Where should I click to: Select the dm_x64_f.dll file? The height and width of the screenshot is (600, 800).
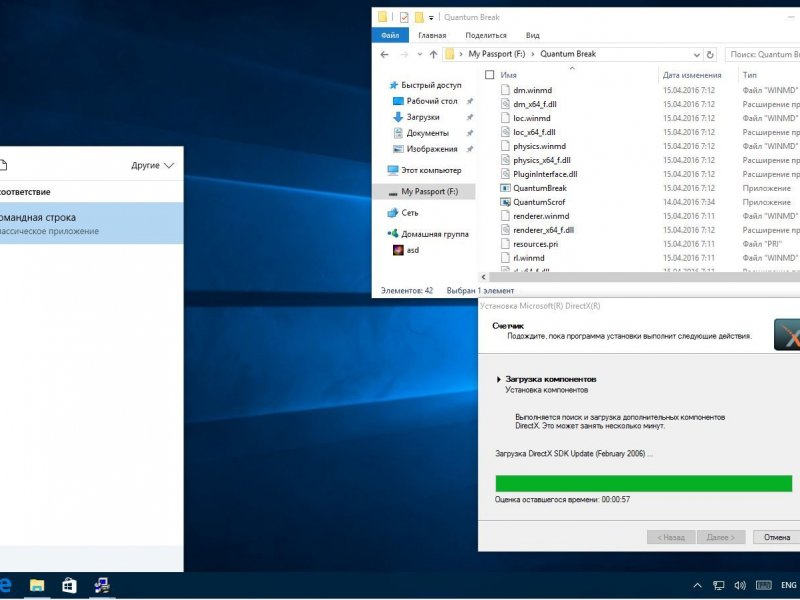click(534, 104)
